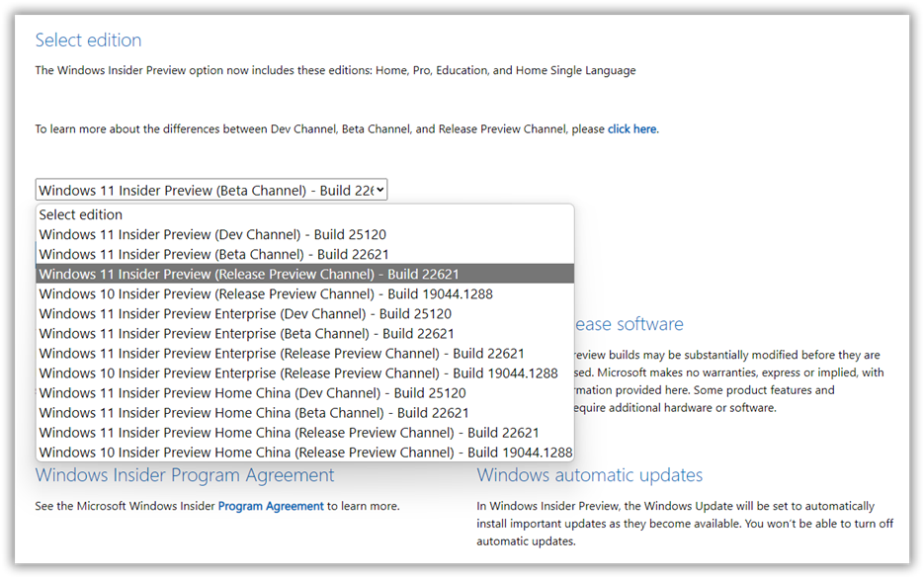Select Windows 11 Home China (Dev Channel) option
Image resolution: width=924 pixels, height=578 pixels.
(x=304, y=393)
